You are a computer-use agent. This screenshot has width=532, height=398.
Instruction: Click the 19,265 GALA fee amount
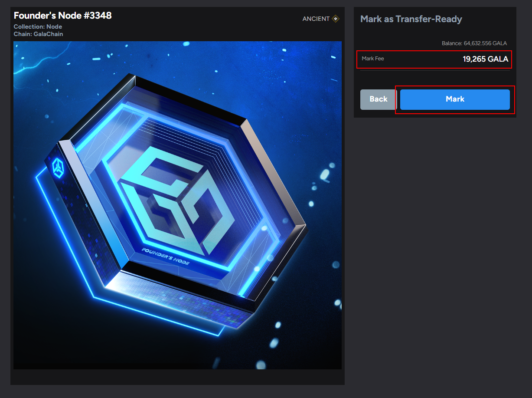pyautogui.click(x=486, y=59)
